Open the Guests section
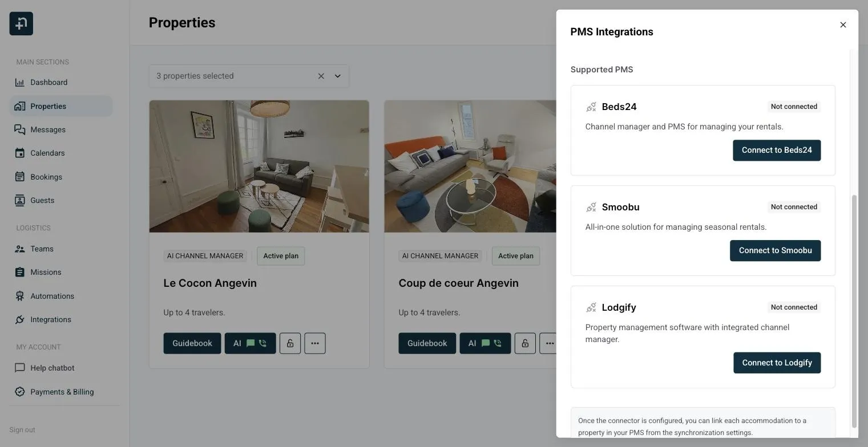 coord(60,200)
